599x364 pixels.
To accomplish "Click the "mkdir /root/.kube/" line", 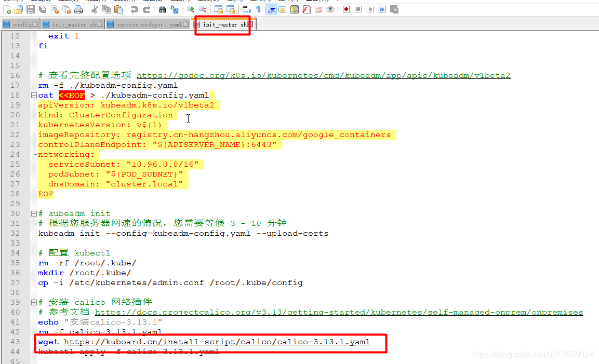I will (85, 273).
